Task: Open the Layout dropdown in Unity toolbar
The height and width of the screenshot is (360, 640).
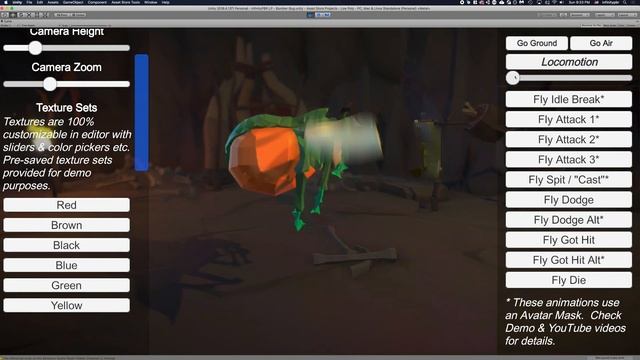Action: click(x=627, y=15)
